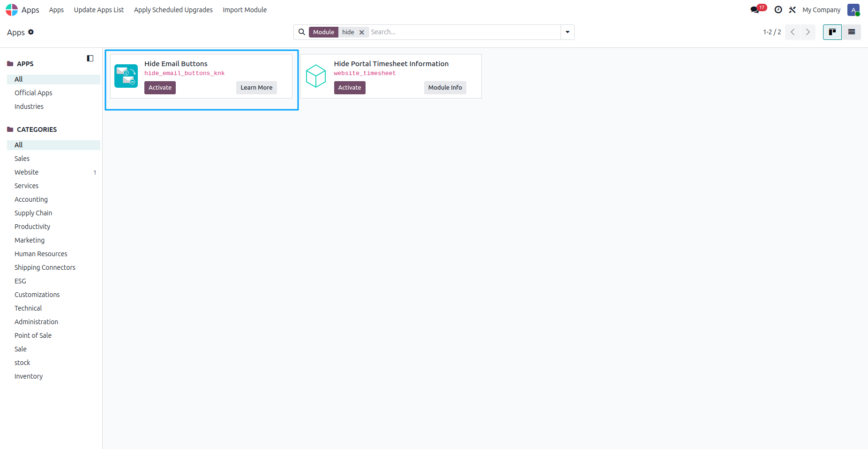Filter by Inventory category
868x449 pixels.
point(53,376)
